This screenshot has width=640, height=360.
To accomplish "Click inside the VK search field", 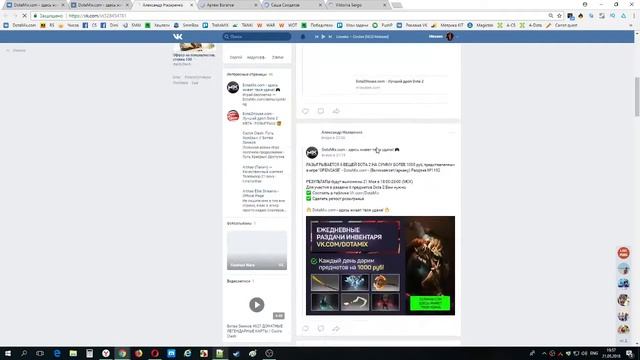I will [257, 37].
